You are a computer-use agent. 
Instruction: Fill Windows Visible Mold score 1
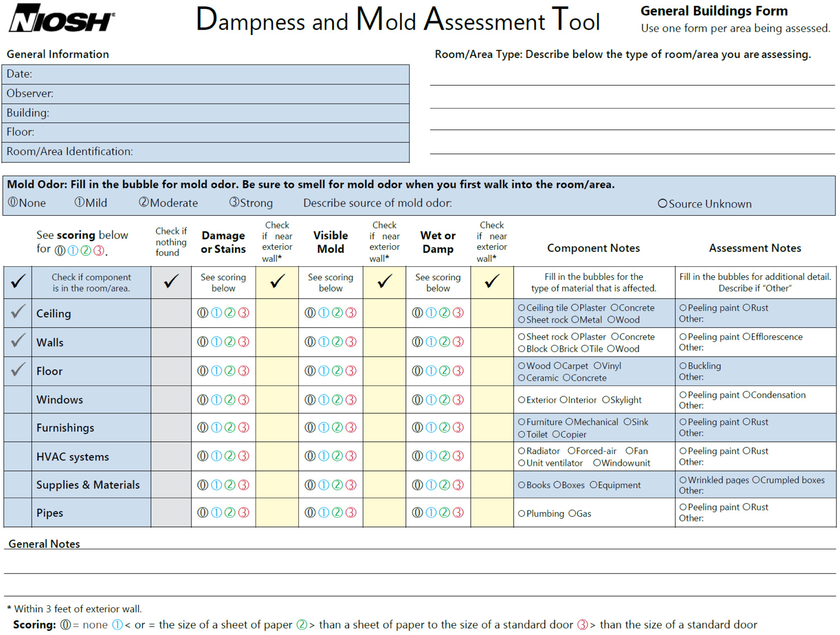[323, 400]
